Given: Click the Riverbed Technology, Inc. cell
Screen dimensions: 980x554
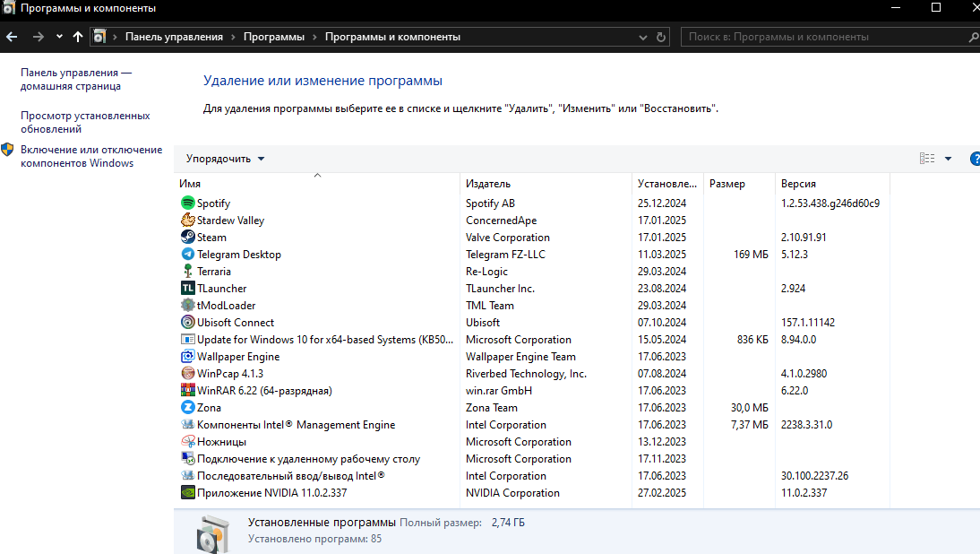Looking at the screenshot, I should [526, 373].
